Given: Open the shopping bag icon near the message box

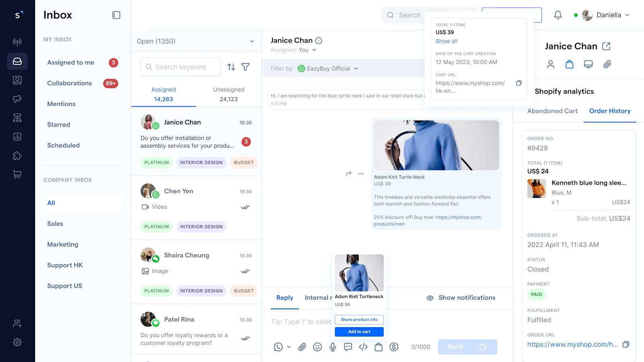Looking at the screenshot, I should point(378,347).
